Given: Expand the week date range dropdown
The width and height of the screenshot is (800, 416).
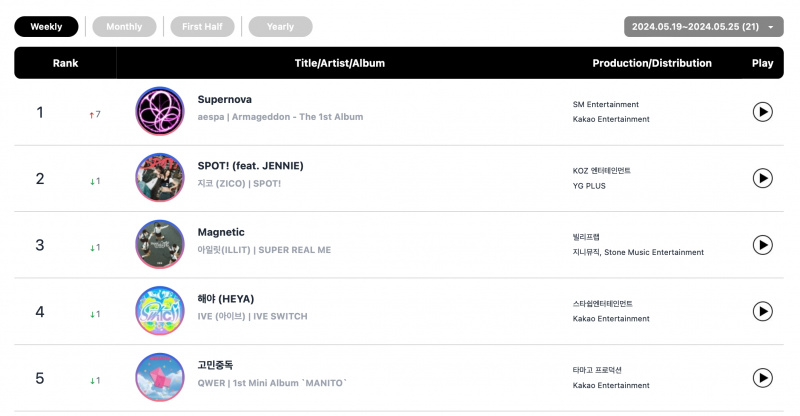Looking at the screenshot, I should [704, 27].
